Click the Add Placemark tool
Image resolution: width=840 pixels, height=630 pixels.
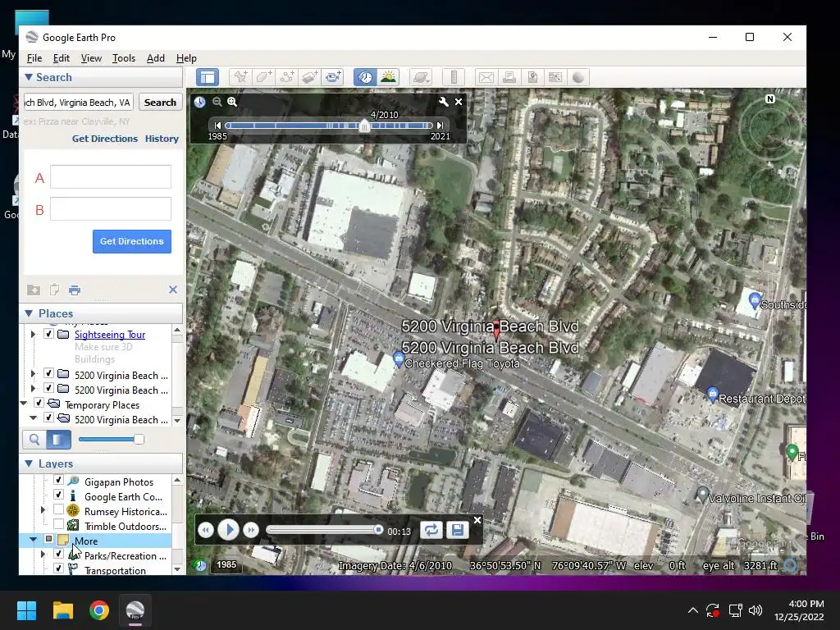240,77
